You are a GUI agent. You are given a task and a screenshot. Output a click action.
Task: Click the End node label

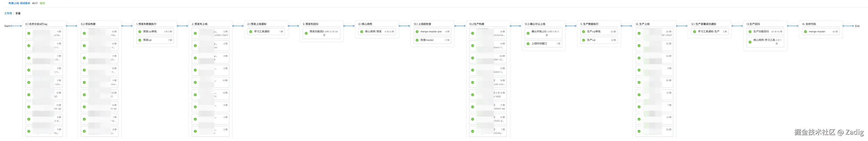tap(857, 26)
